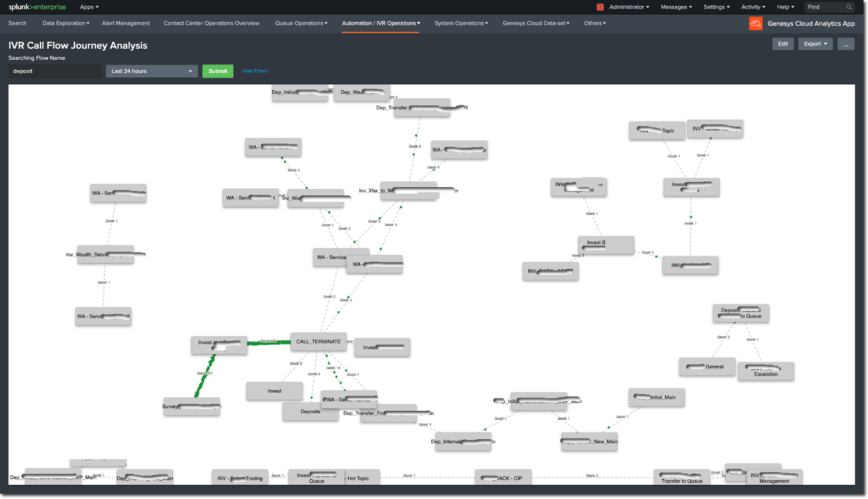Select the Escalation node

coord(765,371)
